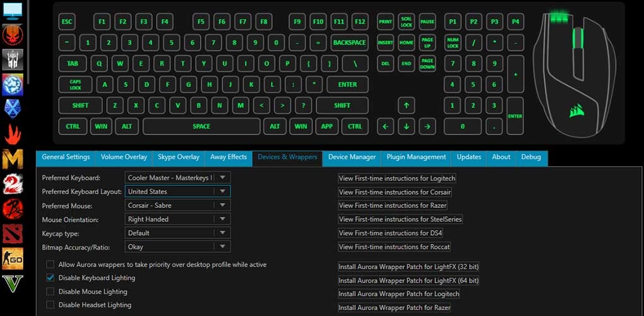Click the down arrow key
This screenshot has height=316, width=644.
point(406,126)
